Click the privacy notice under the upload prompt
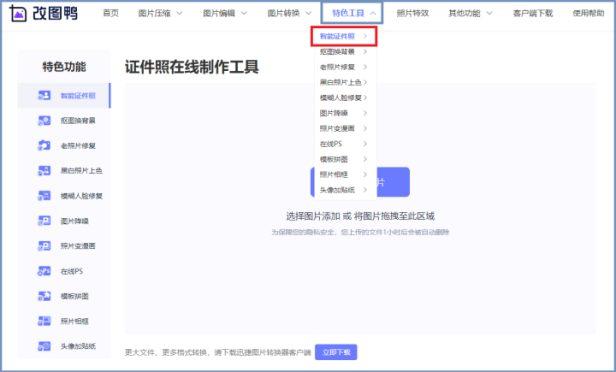Viewport: 616px width, 372px height. pos(360,232)
